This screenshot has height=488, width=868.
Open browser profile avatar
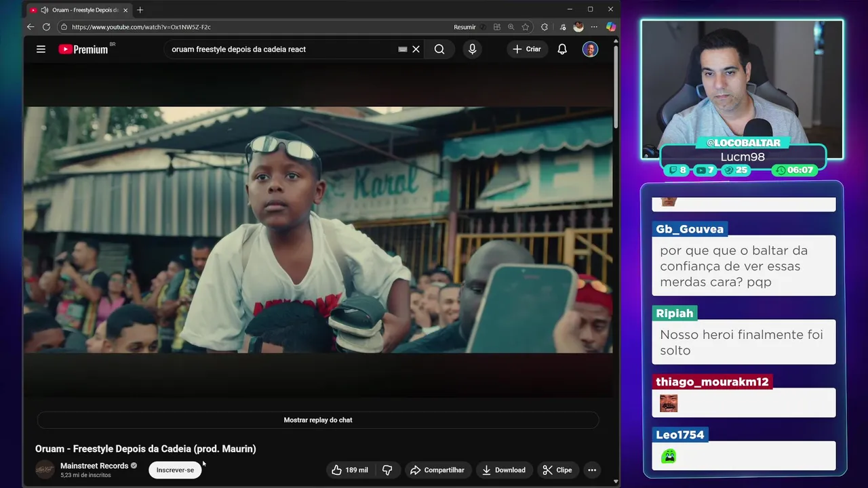point(578,27)
